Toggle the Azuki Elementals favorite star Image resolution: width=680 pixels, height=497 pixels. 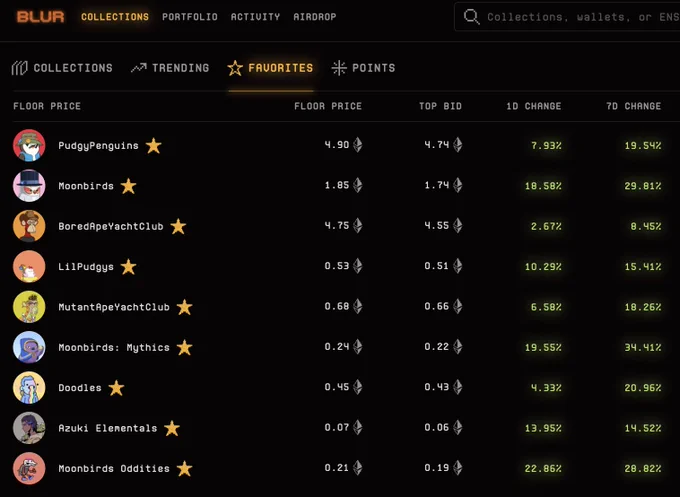coord(172,428)
